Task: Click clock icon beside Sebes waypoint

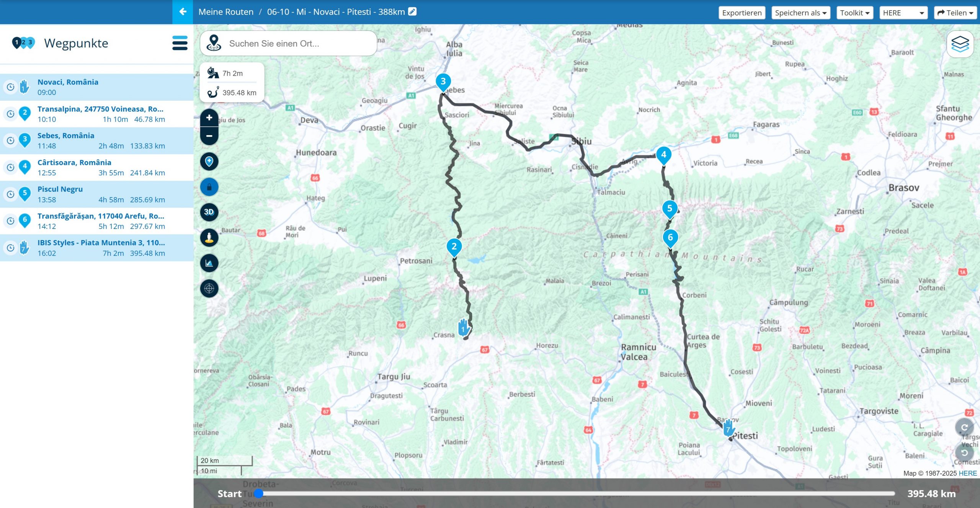Action: tap(11, 140)
